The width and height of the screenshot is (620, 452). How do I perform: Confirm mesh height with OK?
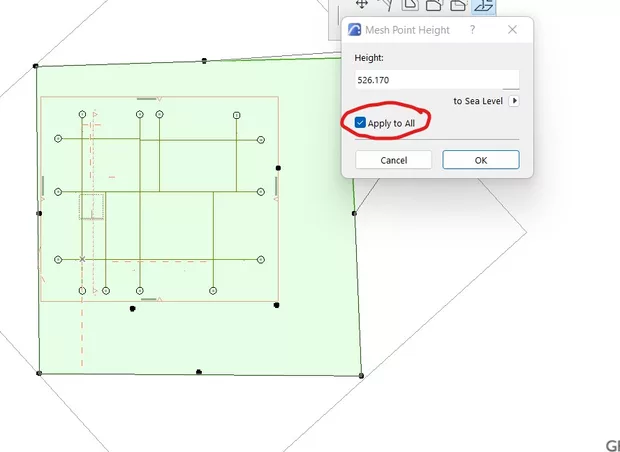(x=481, y=160)
